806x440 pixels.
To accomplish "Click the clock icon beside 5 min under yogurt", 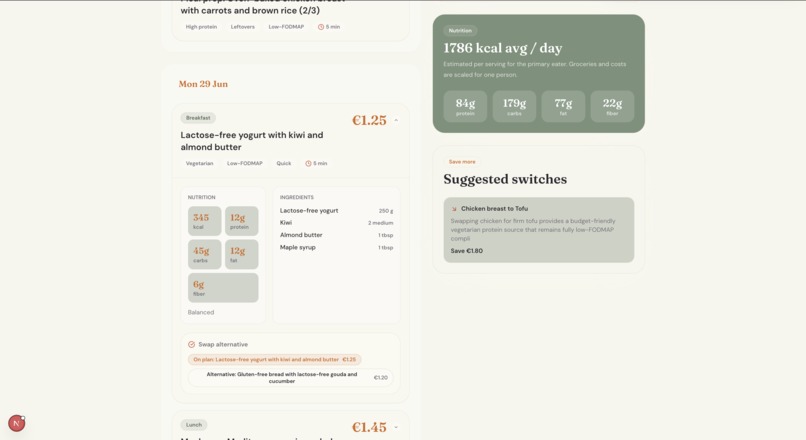I will (x=308, y=163).
